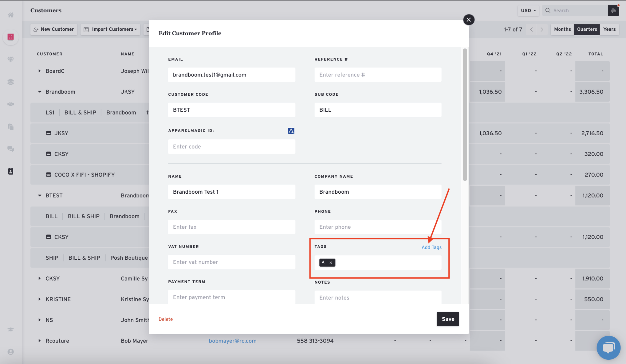Remove tag A from Tags field
Screen dimensions: 626x364
click(x=331, y=262)
